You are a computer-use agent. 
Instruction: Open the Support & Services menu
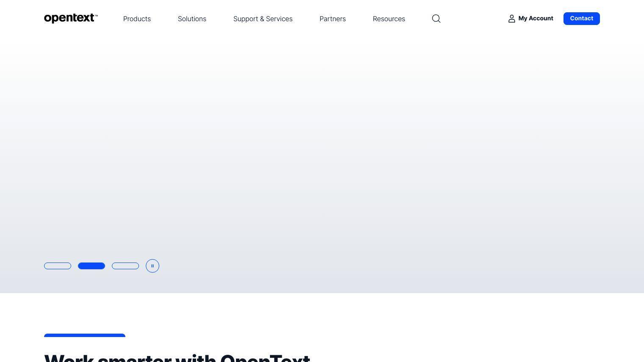[263, 19]
